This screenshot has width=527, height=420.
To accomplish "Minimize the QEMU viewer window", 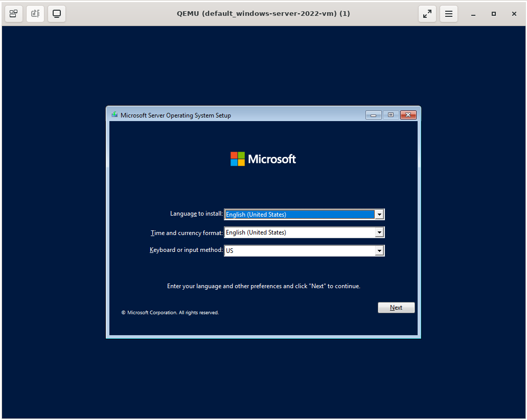I will coord(473,14).
